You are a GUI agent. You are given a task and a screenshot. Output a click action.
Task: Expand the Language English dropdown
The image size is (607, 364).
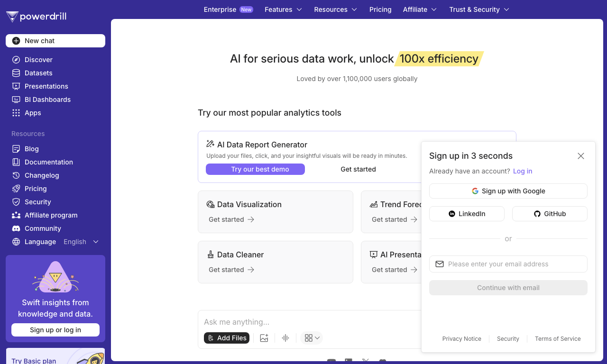(82, 242)
